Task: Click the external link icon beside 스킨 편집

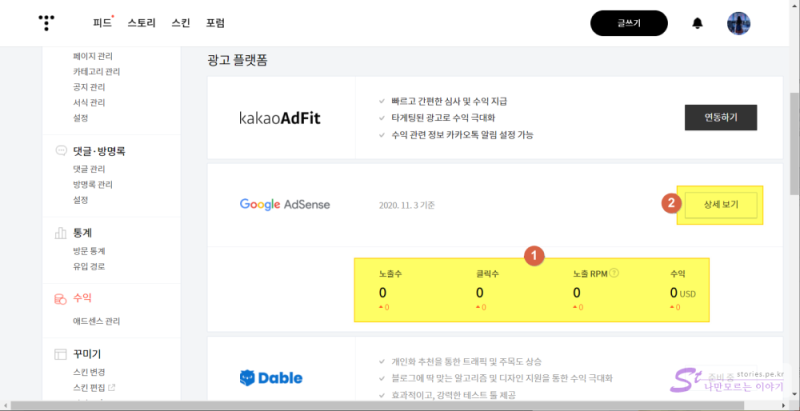Action: point(112,388)
